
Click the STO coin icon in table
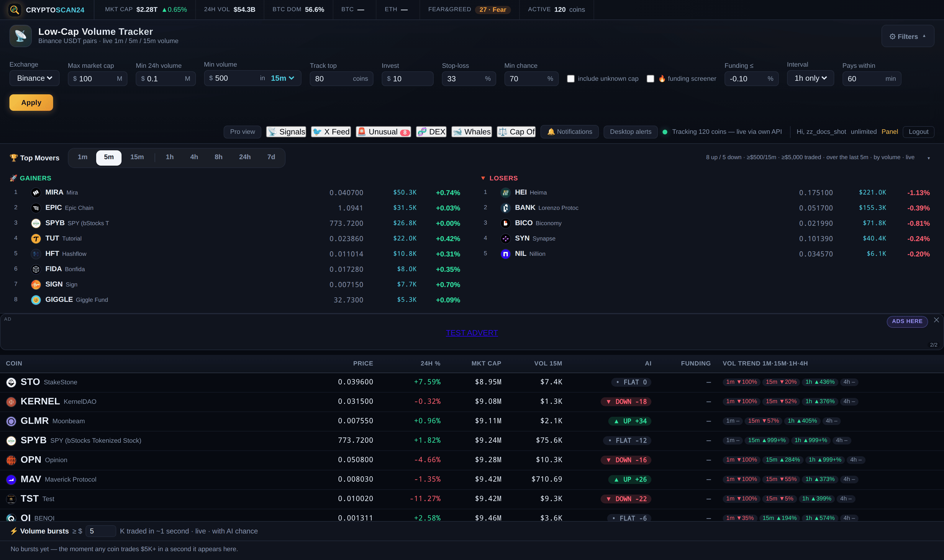coord(11,382)
